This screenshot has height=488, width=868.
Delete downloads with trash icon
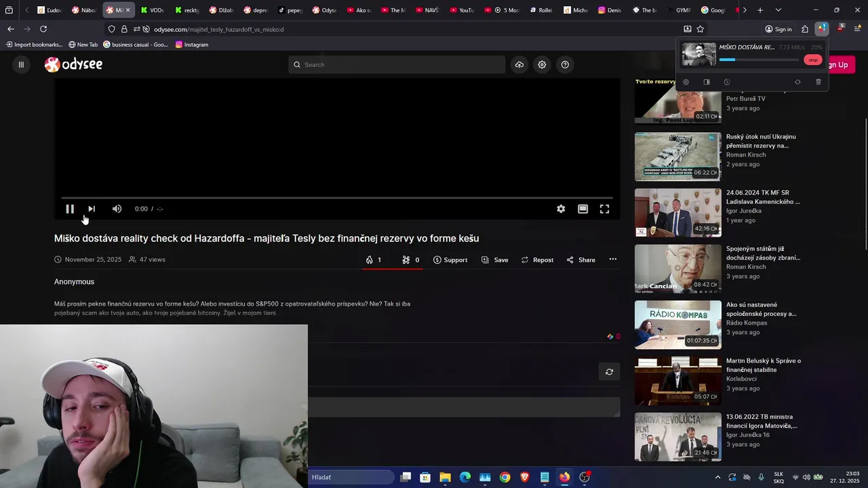coord(818,82)
